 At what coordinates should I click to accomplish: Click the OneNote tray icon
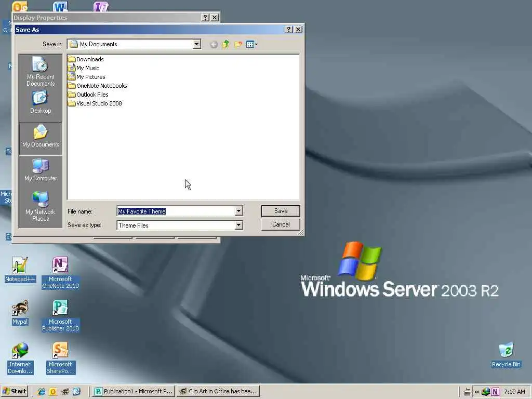click(x=495, y=392)
